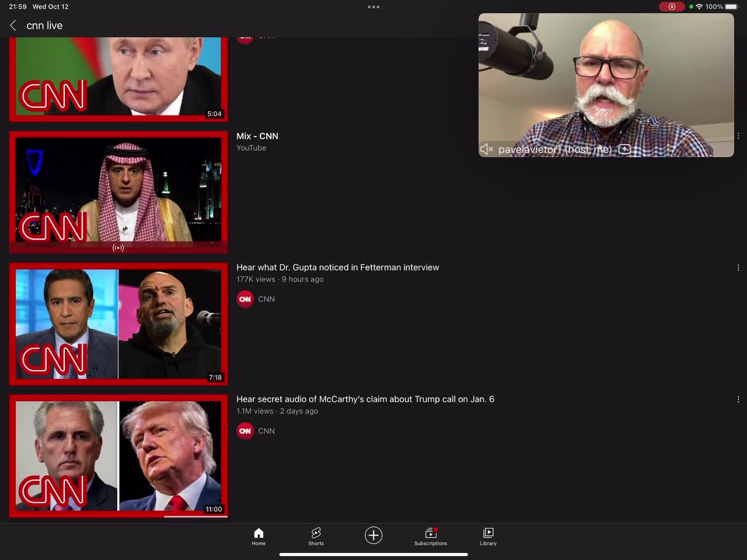Tap the red screen recording indicator
The image size is (747, 560).
672,7
